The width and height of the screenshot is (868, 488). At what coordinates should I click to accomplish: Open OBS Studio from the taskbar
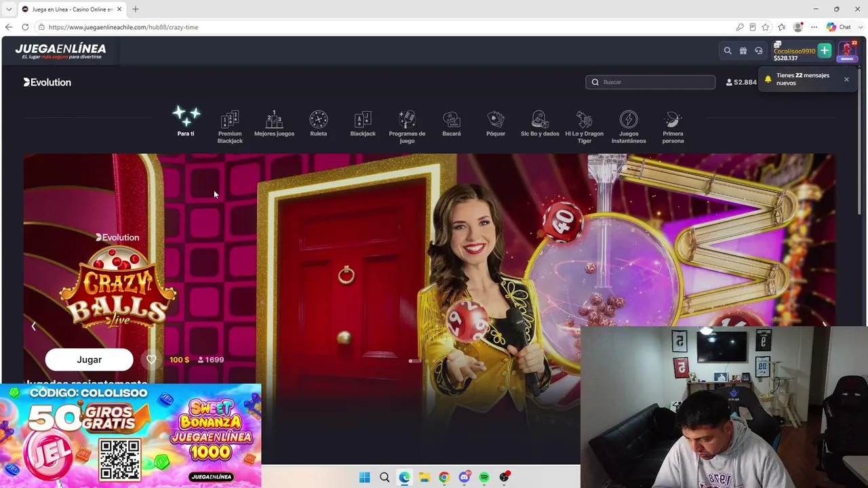(x=504, y=477)
